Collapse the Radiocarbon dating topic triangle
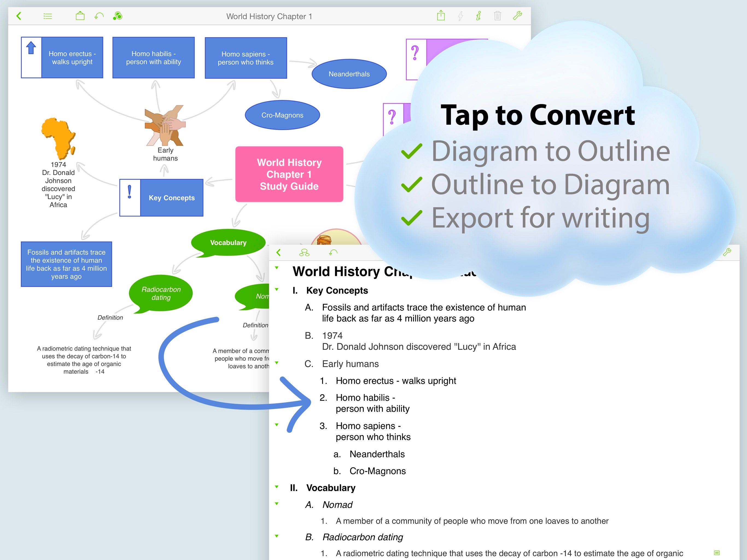 [x=277, y=536]
